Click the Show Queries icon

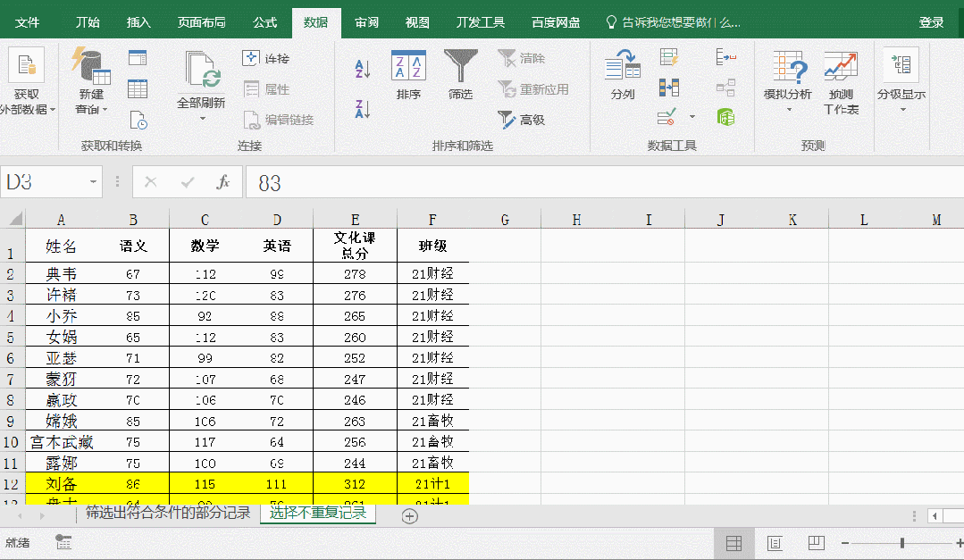138,58
